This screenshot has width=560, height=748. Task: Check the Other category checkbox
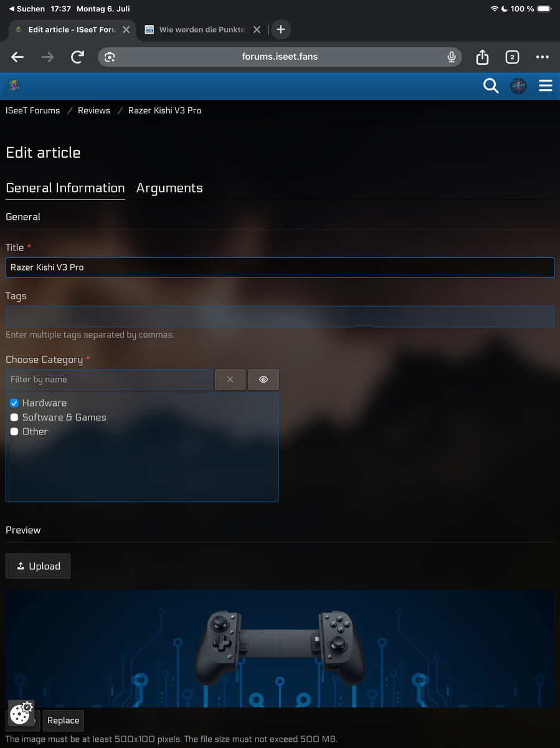(x=14, y=432)
